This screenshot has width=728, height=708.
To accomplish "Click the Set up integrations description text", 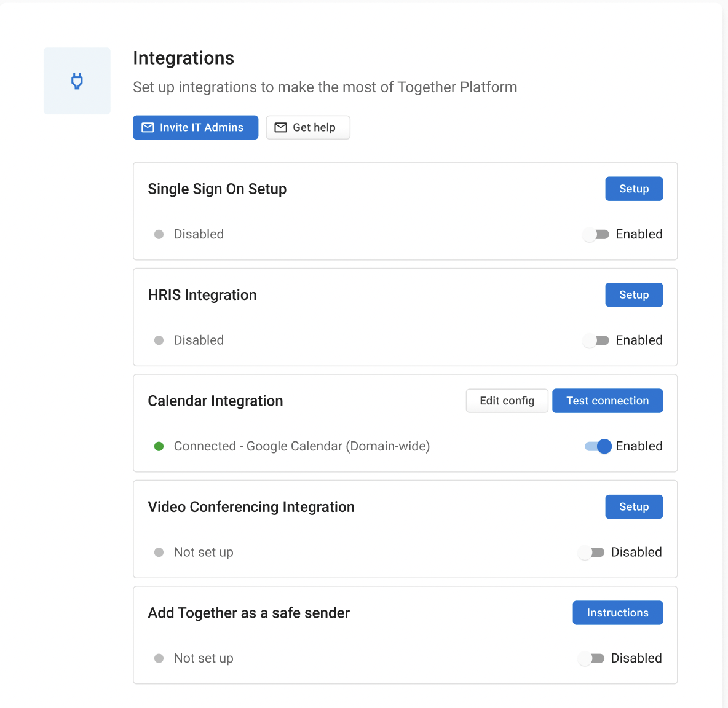I will [x=325, y=87].
